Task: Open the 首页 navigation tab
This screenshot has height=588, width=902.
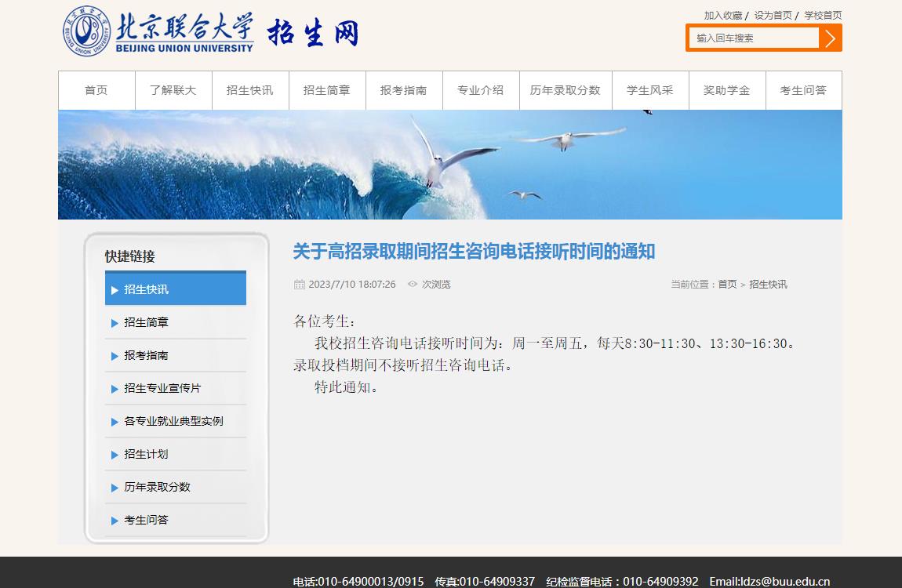Action: tap(96, 90)
